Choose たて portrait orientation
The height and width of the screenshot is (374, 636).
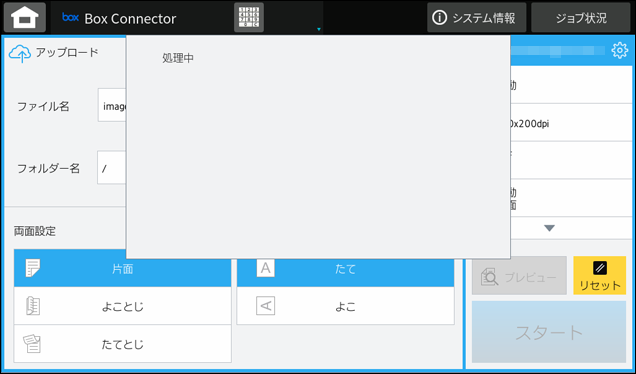[346, 269]
